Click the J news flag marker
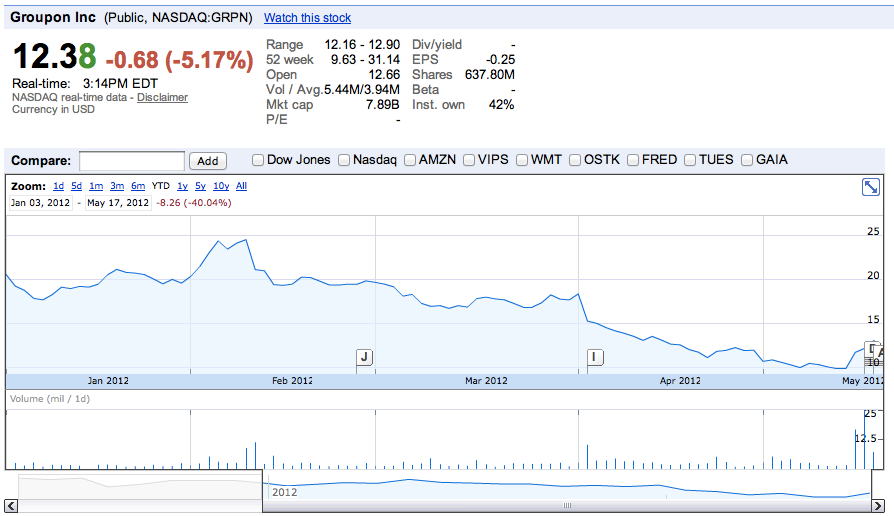Viewport: 894px width, 516px height. (364, 357)
